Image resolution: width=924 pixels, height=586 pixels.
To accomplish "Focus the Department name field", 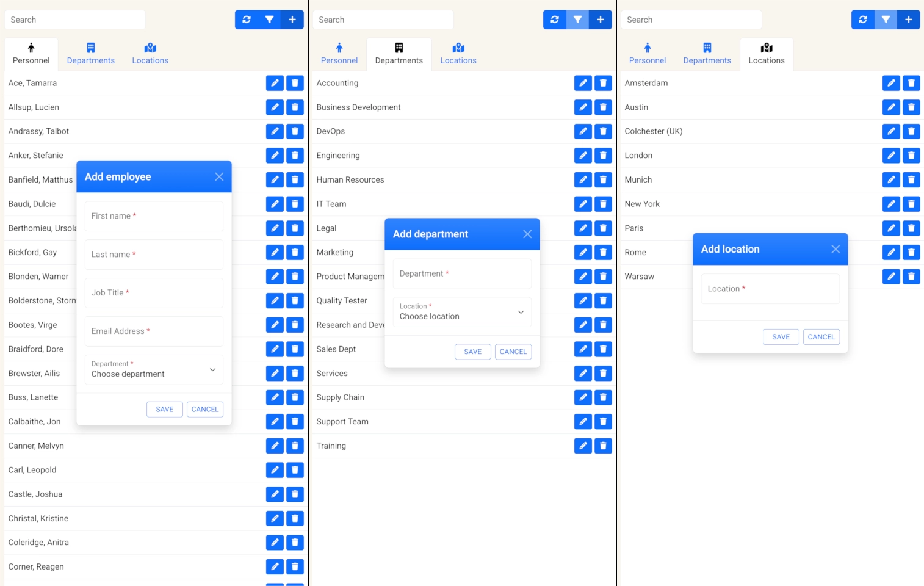I will click(x=462, y=273).
